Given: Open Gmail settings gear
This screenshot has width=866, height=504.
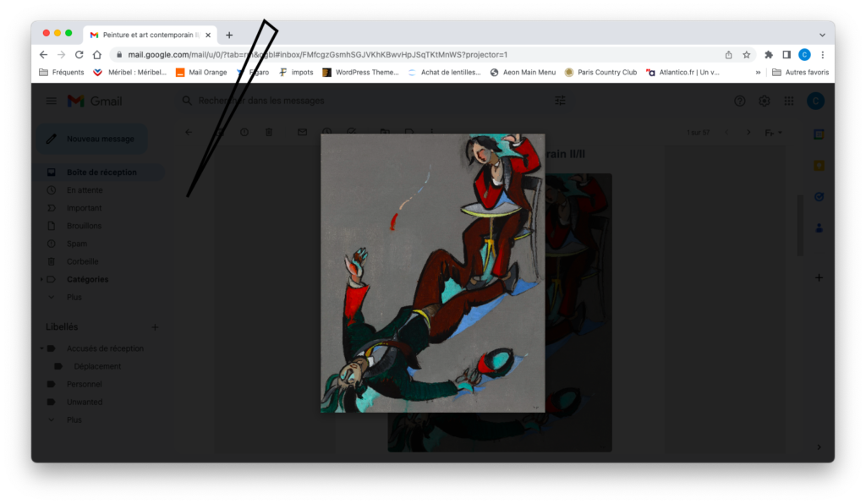Looking at the screenshot, I should click(765, 101).
